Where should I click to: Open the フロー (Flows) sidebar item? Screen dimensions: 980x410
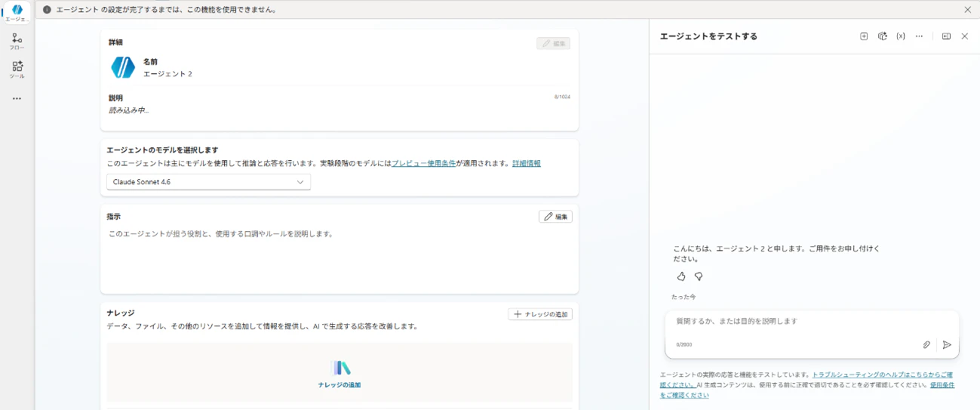pyautogui.click(x=17, y=41)
